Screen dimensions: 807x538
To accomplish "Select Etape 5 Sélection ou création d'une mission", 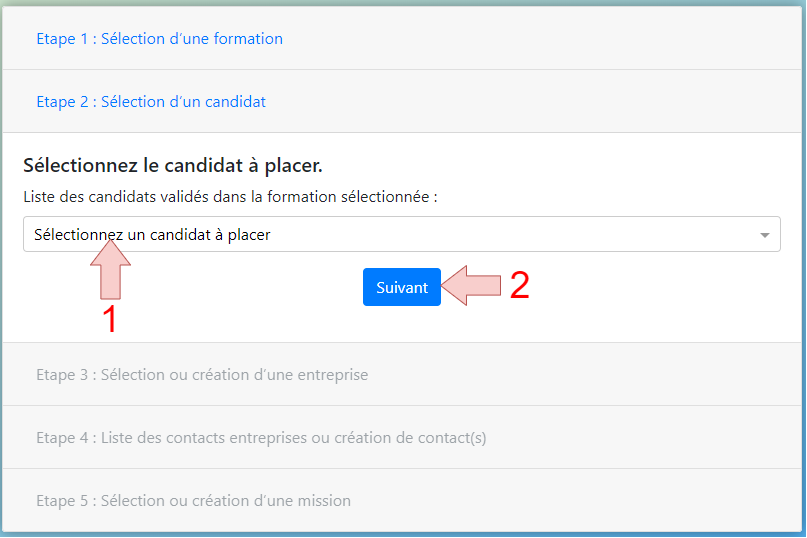I will tap(194, 500).
